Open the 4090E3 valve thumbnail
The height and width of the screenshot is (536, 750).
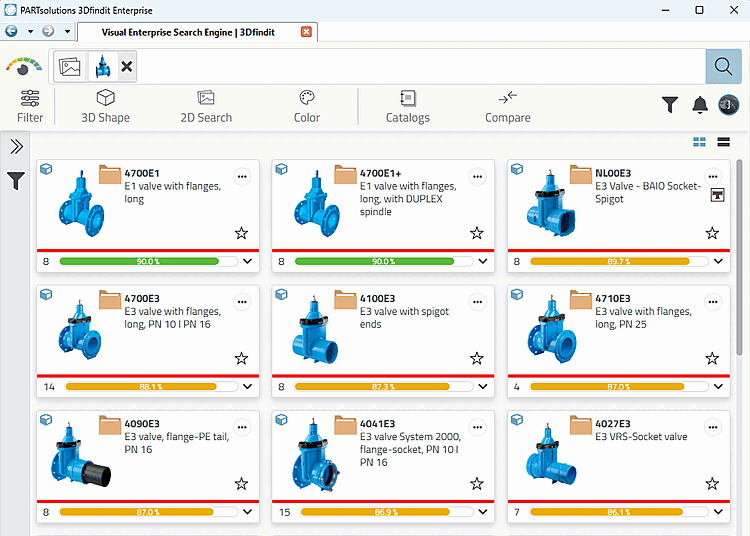pyautogui.click(x=80, y=456)
